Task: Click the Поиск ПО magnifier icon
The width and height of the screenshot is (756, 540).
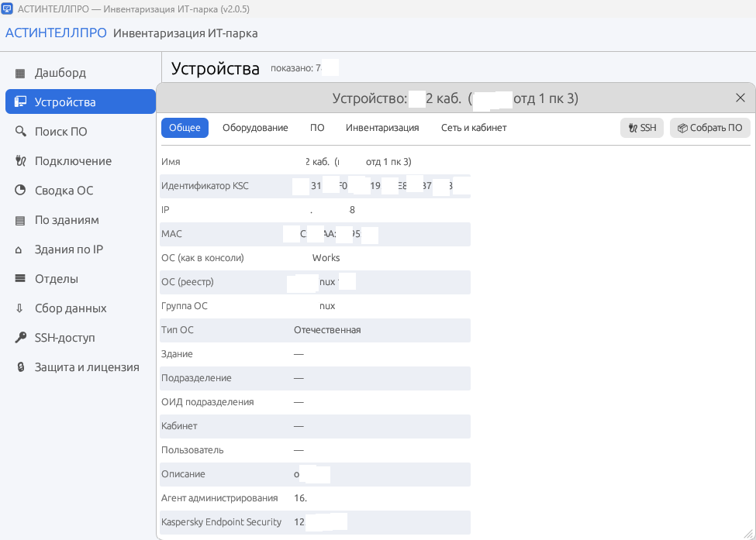Action: click(x=20, y=132)
